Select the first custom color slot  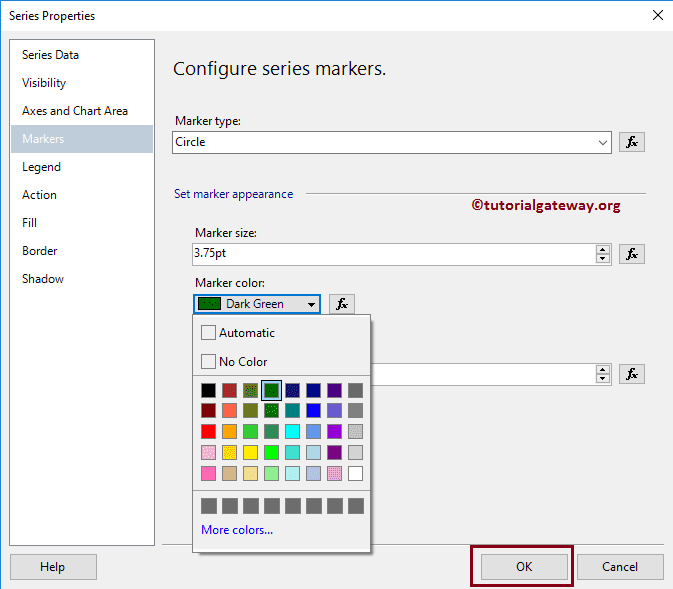pos(209,506)
